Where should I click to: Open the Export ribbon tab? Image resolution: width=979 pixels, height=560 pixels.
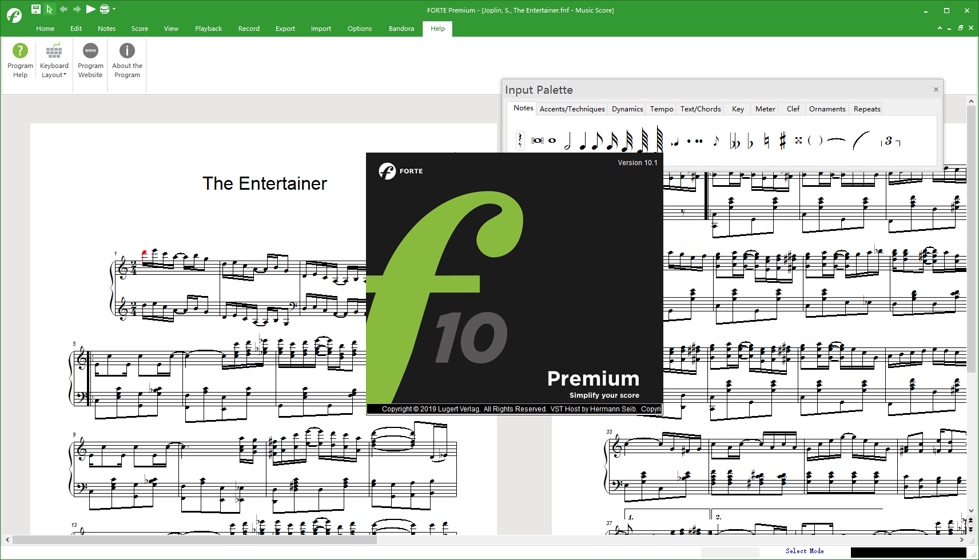(x=285, y=29)
